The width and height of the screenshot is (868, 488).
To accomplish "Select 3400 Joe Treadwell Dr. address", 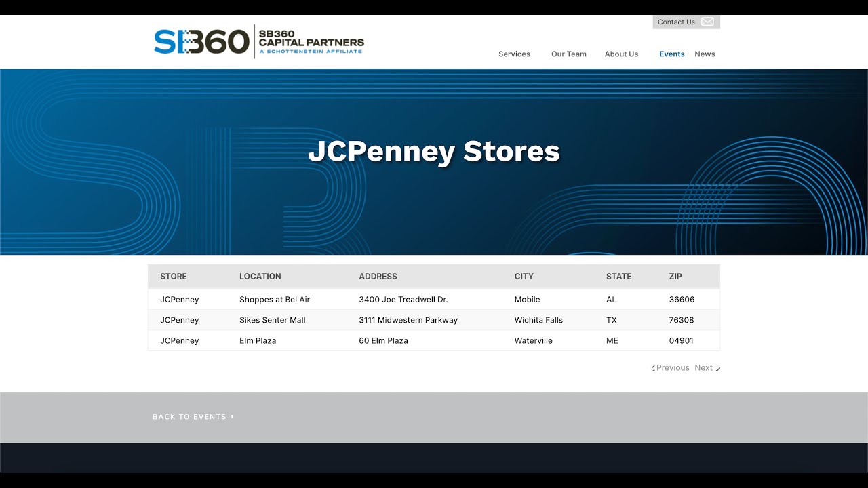I will click(x=403, y=299).
